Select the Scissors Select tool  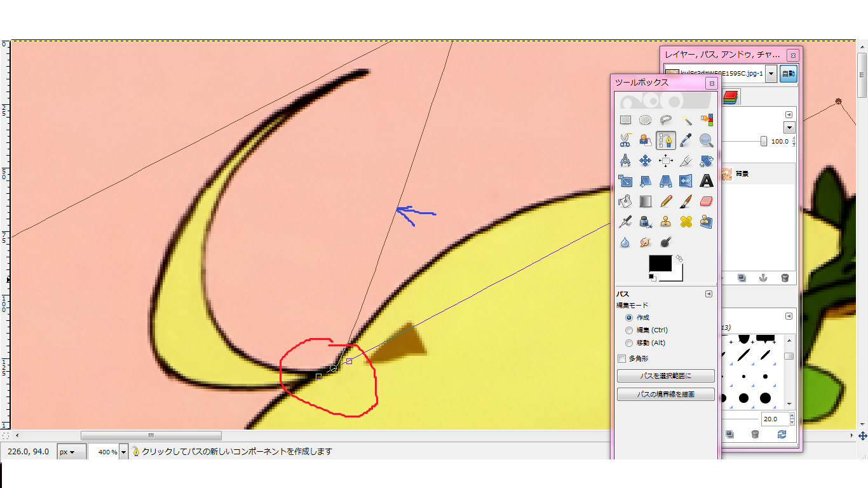click(625, 140)
